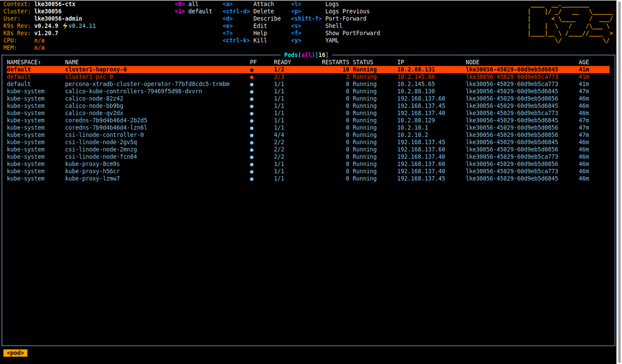Sort by the NAMESPACE column header
The image size is (622, 364).
point(24,62)
